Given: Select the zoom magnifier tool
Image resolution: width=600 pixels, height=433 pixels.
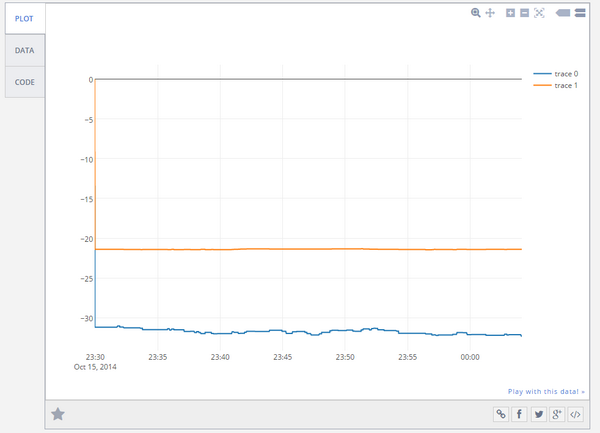Looking at the screenshot, I should [x=476, y=13].
